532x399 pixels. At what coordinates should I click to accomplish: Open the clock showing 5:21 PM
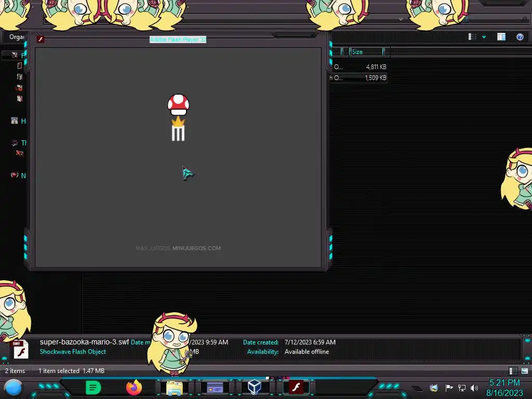pyautogui.click(x=504, y=388)
